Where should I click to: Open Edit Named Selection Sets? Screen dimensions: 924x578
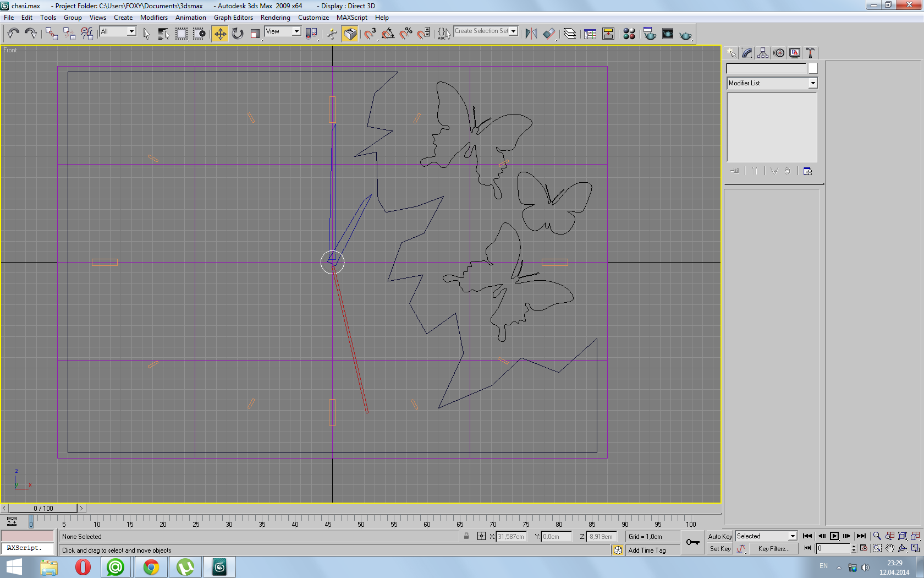(444, 34)
